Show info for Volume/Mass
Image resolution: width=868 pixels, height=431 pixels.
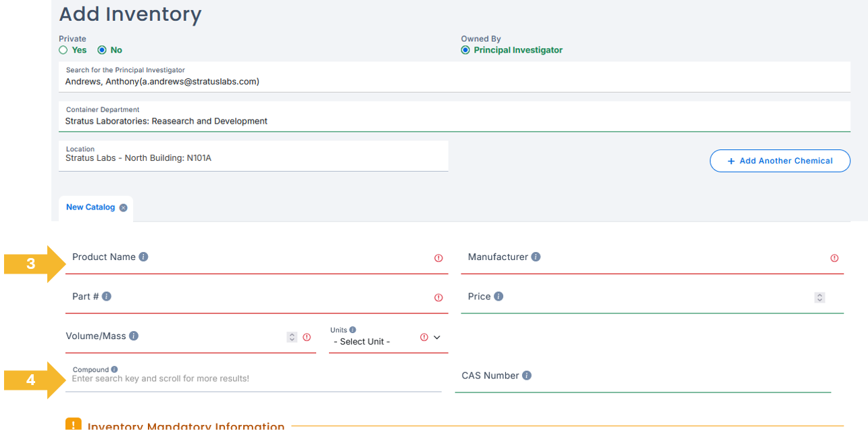pos(134,336)
